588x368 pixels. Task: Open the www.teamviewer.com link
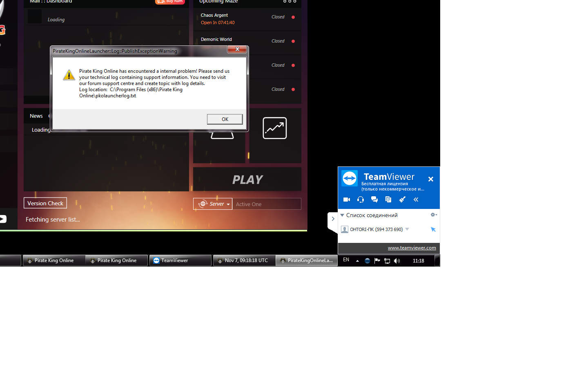(412, 248)
